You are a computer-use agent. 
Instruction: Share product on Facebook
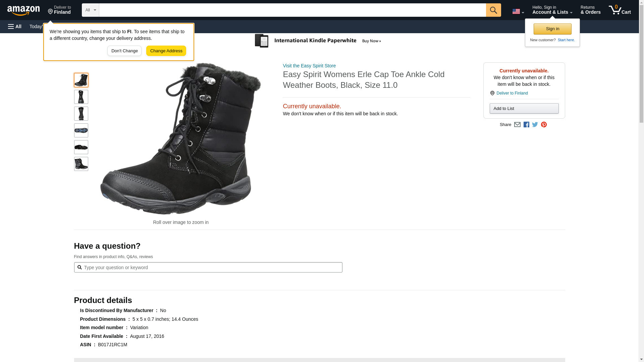click(526, 125)
